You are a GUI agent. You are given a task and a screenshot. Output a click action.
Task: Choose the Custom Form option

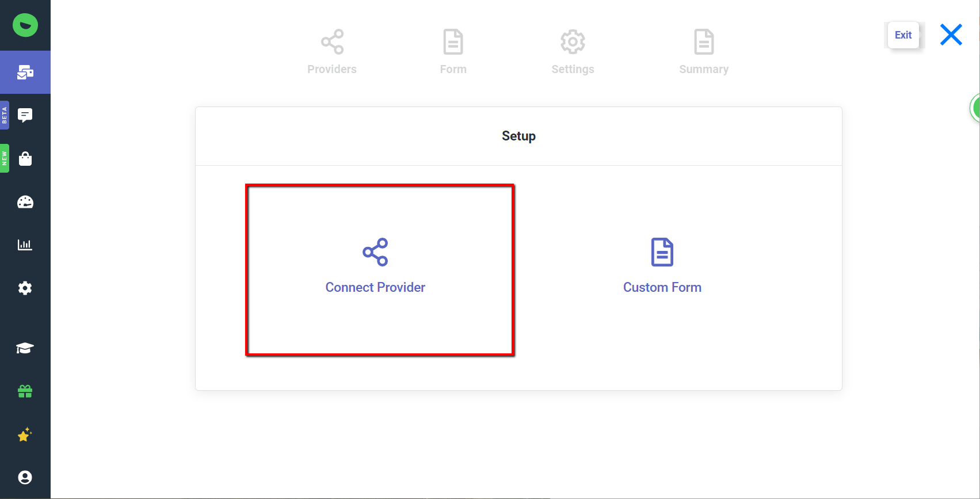tap(662, 268)
